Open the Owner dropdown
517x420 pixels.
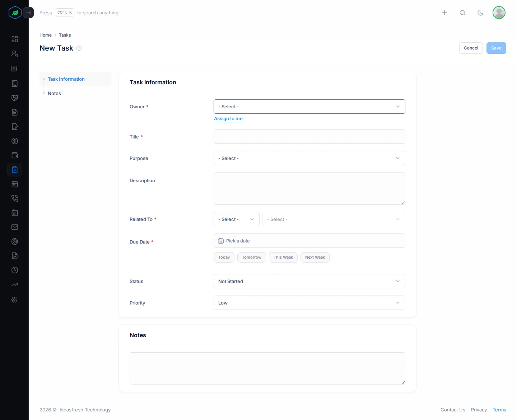point(309,107)
